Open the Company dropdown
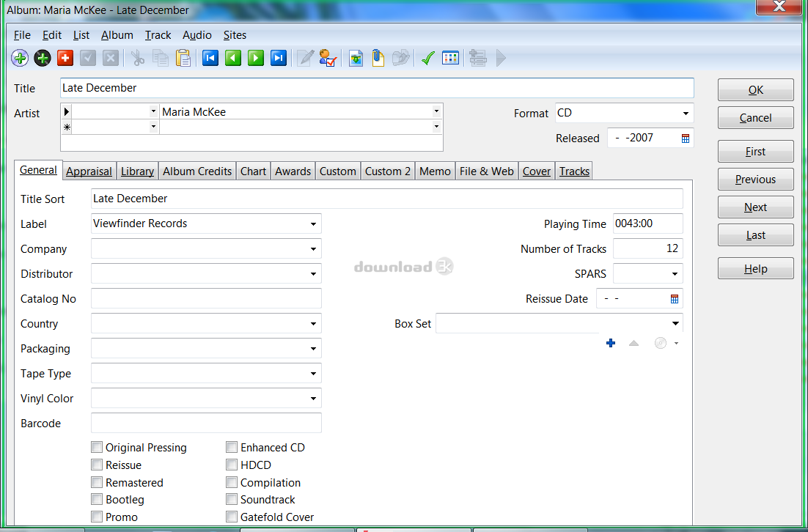 coord(313,248)
